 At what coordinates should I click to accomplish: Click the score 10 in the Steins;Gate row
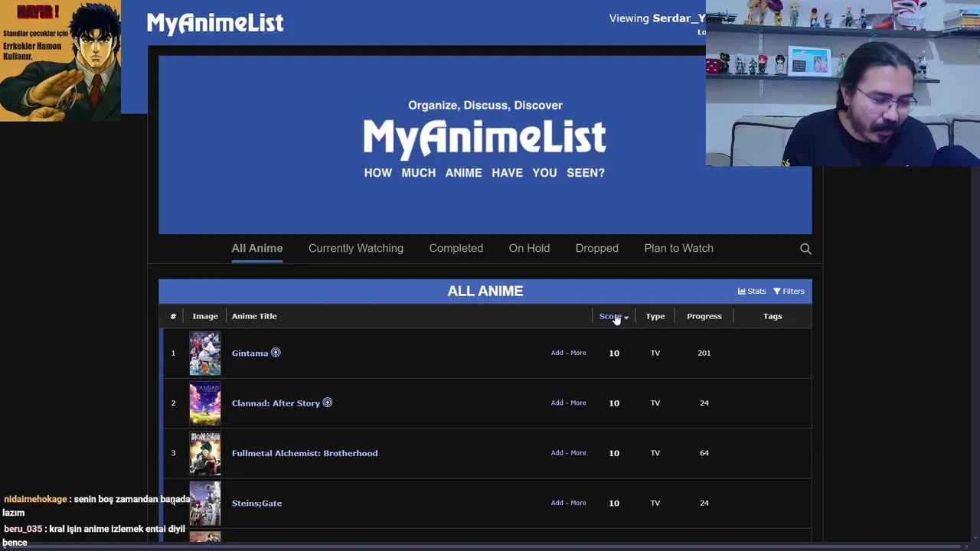[x=614, y=503]
